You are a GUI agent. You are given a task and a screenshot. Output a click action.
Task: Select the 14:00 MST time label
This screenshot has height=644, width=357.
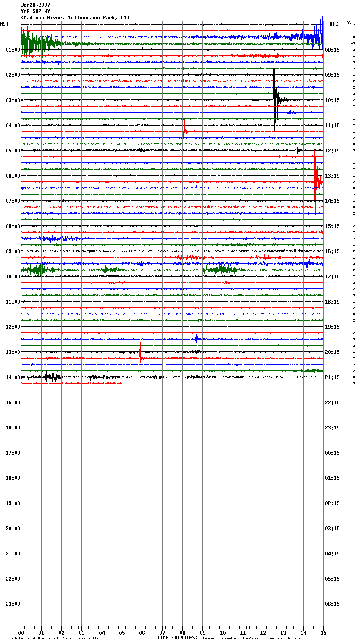pos(13,377)
